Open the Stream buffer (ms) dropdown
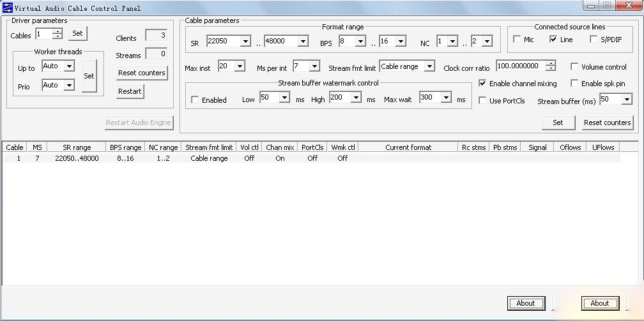This screenshot has width=644, height=321. click(626, 100)
